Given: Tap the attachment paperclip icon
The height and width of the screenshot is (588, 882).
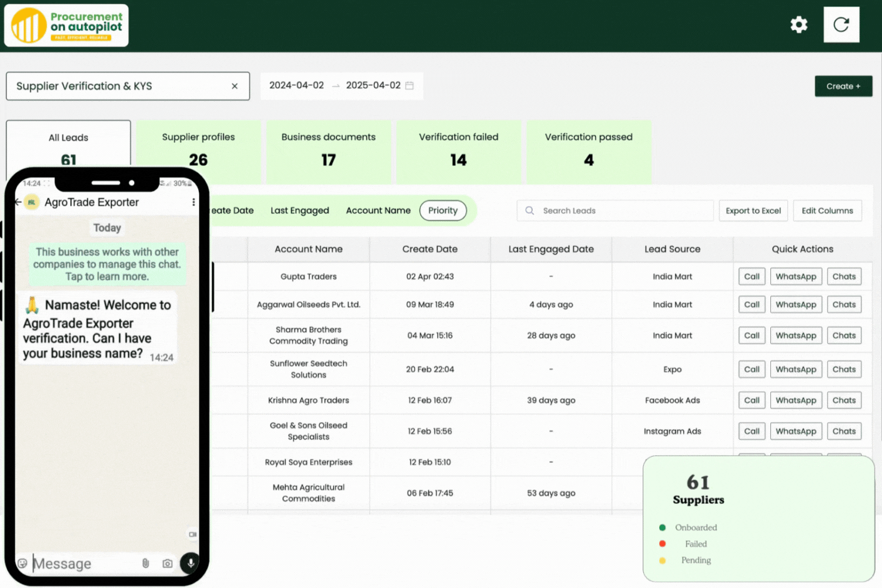Looking at the screenshot, I should pyautogui.click(x=146, y=563).
